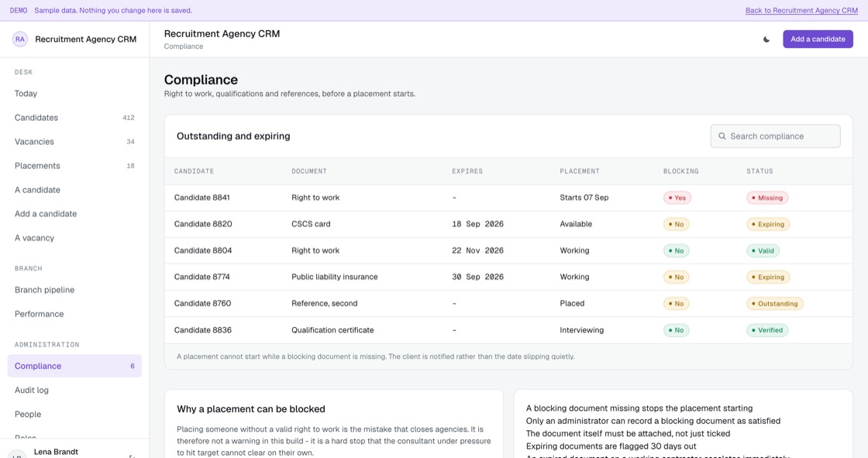Click the Expiring badge for Public liability insurance

pyautogui.click(x=768, y=277)
